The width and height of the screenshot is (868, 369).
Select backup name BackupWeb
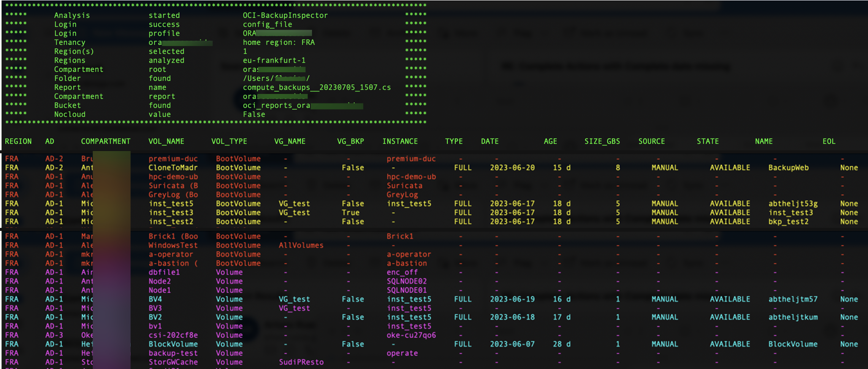tap(788, 167)
